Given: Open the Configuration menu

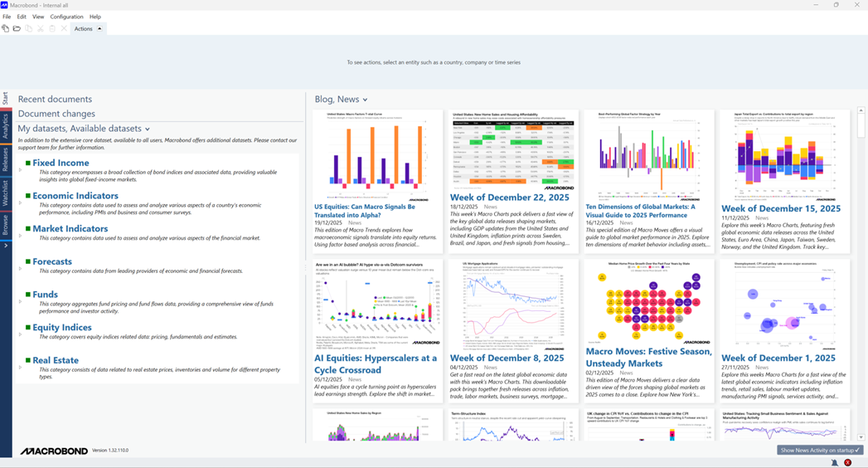Looking at the screenshot, I should (66, 17).
